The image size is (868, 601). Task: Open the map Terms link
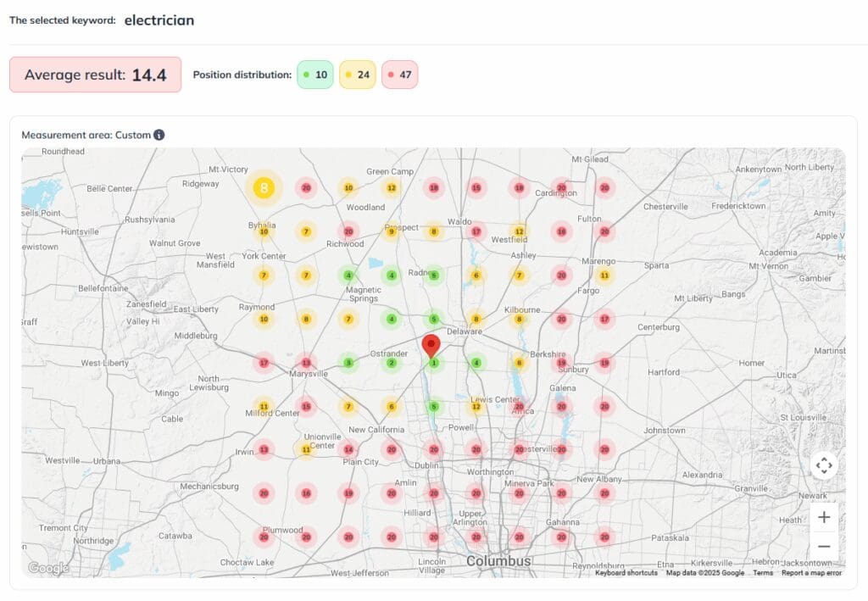763,573
